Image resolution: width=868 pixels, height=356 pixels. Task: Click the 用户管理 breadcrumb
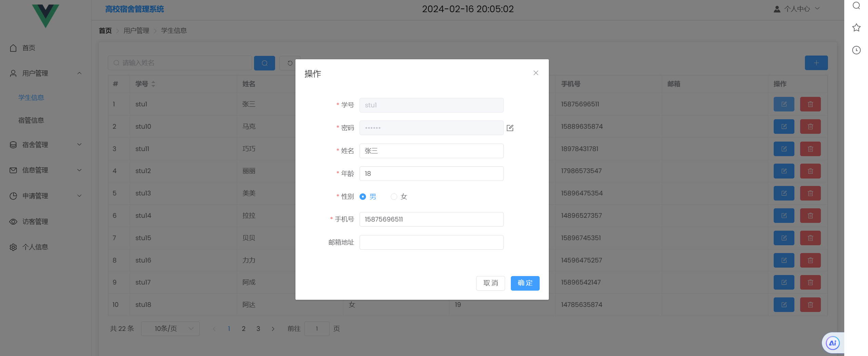[x=136, y=31]
